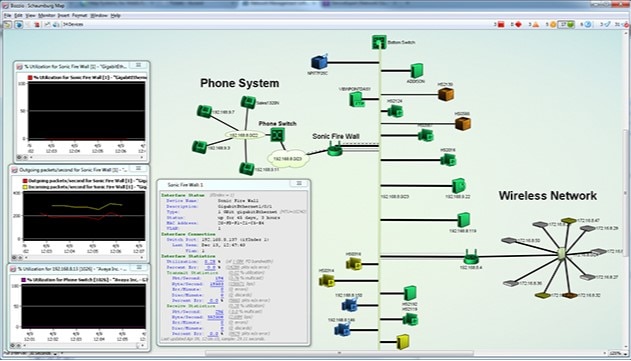Toggle the orange triangle alarm-status filter
The image size is (631, 361).
pyautogui.click(x=536, y=25)
